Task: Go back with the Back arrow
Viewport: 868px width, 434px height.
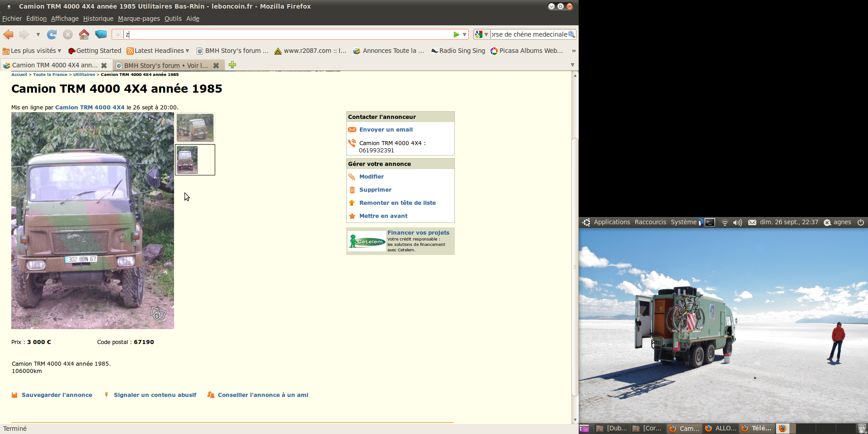Action: (9, 34)
